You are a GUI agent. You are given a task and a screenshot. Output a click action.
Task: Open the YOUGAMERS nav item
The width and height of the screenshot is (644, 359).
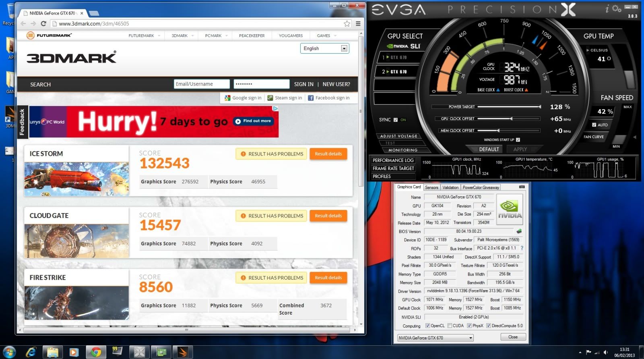pyautogui.click(x=291, y=36)
